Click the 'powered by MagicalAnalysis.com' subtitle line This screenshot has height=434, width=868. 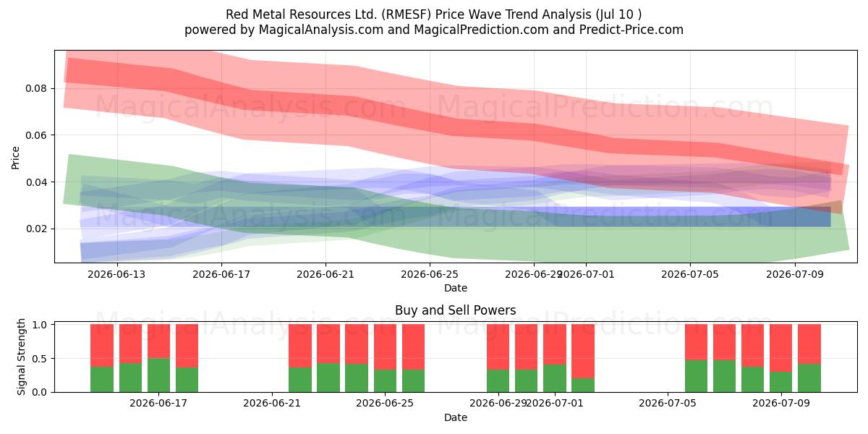click(433, 30)
